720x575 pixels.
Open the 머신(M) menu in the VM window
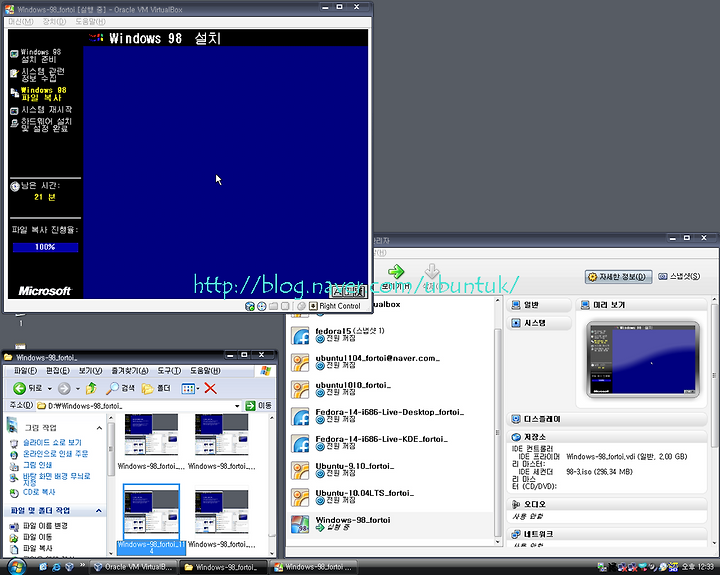tap(21, 22)
